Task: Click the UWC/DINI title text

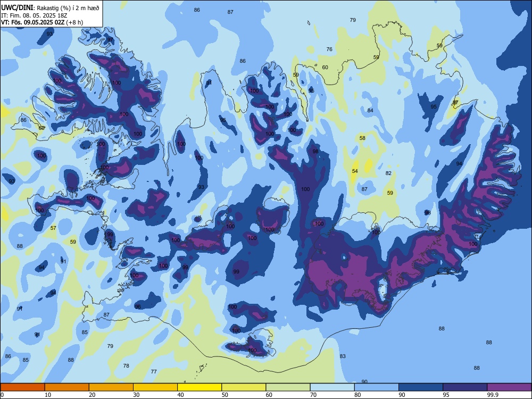Action: (x=17, y=7)
